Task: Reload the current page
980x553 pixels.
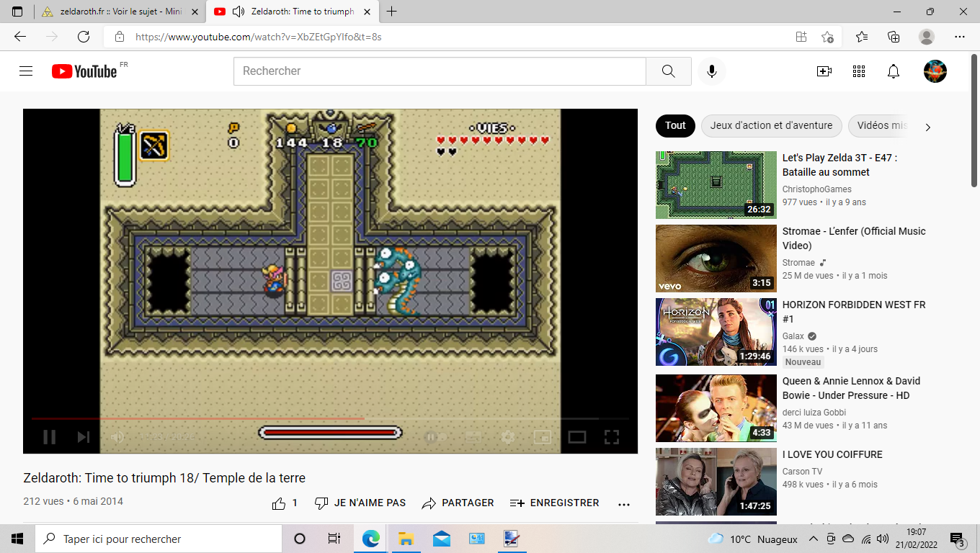Action: click(x=84, y=37)
